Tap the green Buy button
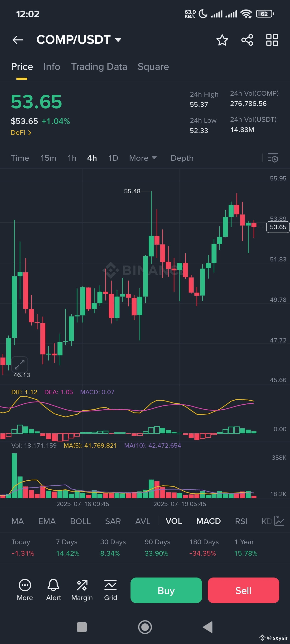This screenshot has width=290, height=644. click(x=166, y=590)
